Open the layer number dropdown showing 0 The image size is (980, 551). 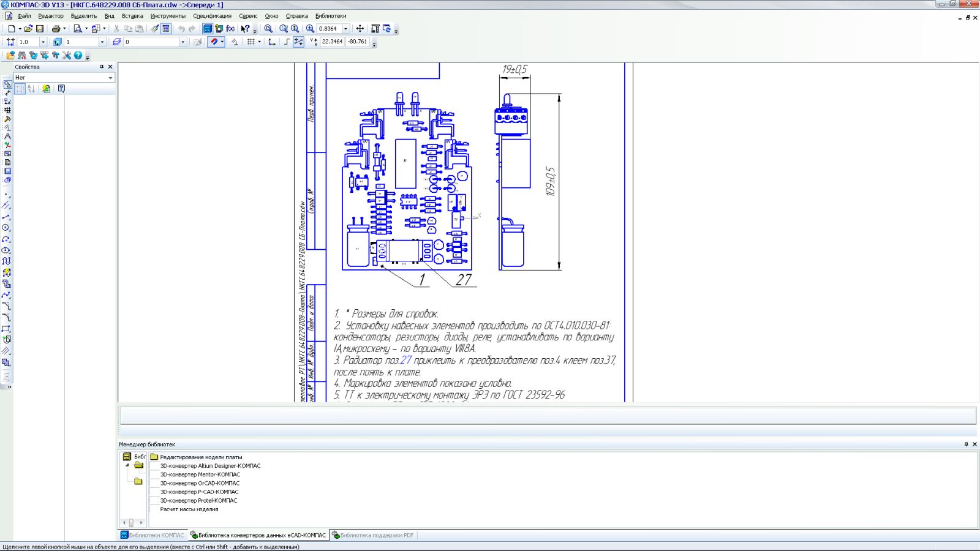pos(183,42)
